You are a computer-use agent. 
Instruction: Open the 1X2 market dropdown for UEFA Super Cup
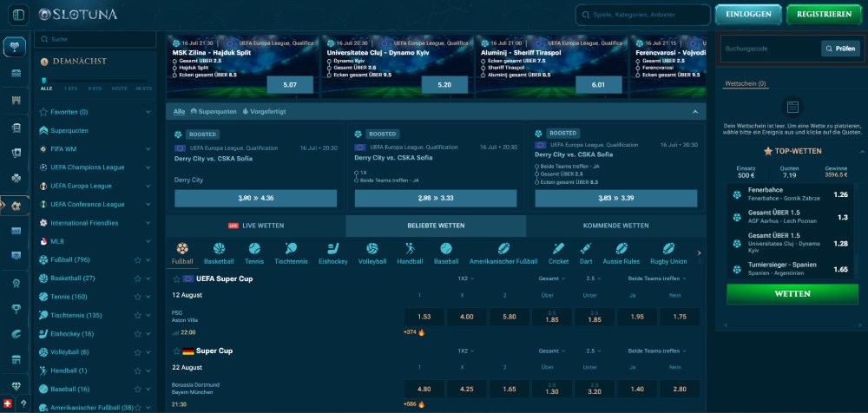point(465,279)
